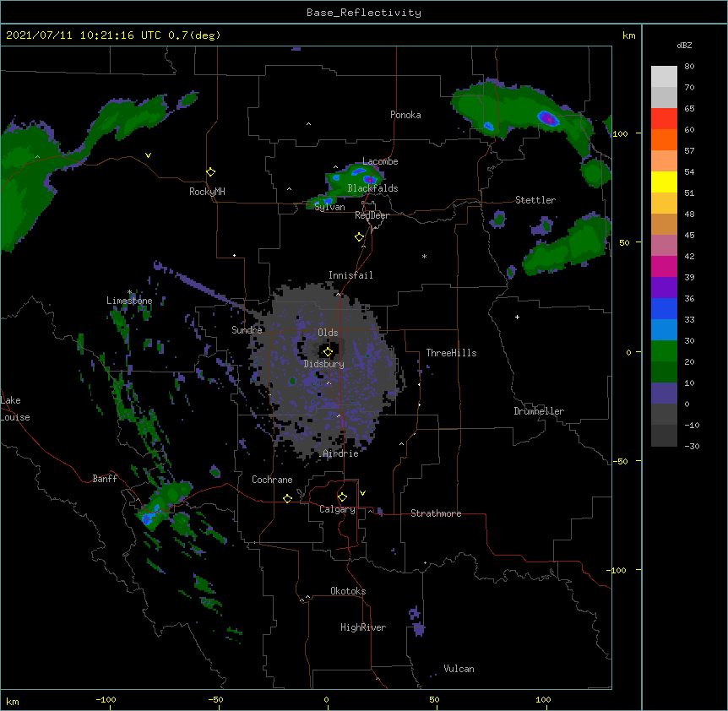Screen dimensions: 728x711
Task: Click the Innisfail city label
Action: click(x=350, y=275)
